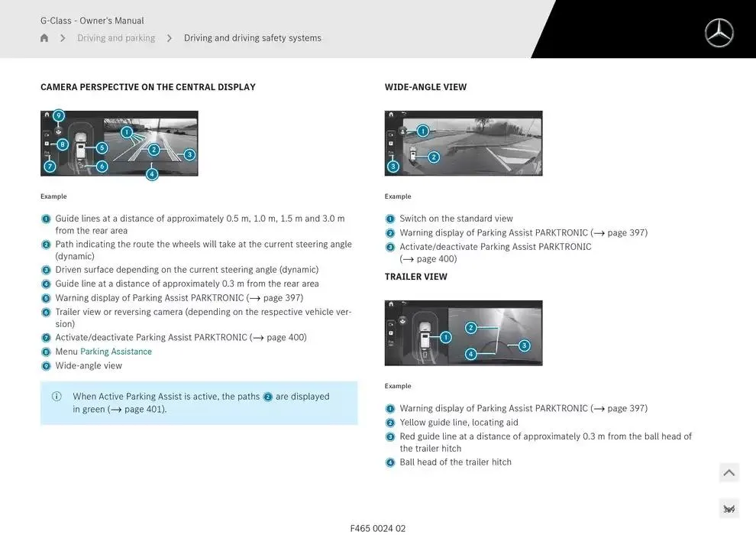Open the Driving and parking breadcrumb
This screenshot has height=535, width=756.
tap(116, 38)
